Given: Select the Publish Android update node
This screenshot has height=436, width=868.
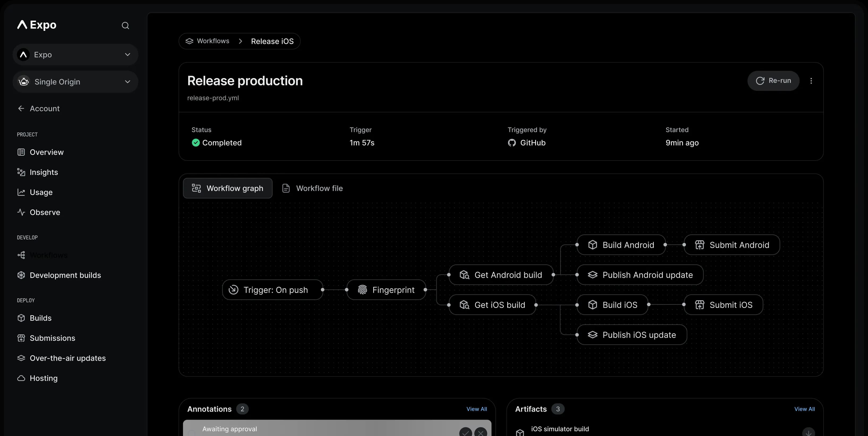Looking at the screenshot, I should 640,275.
